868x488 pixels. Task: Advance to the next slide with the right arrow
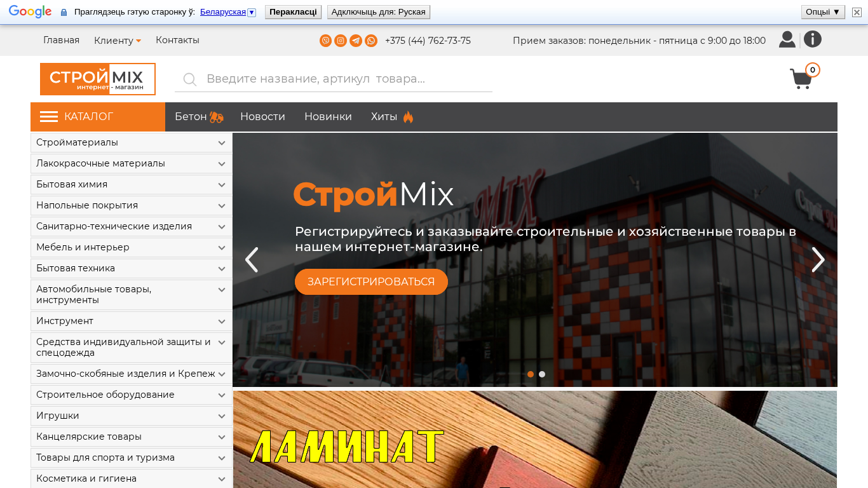(x=818, y=259)
